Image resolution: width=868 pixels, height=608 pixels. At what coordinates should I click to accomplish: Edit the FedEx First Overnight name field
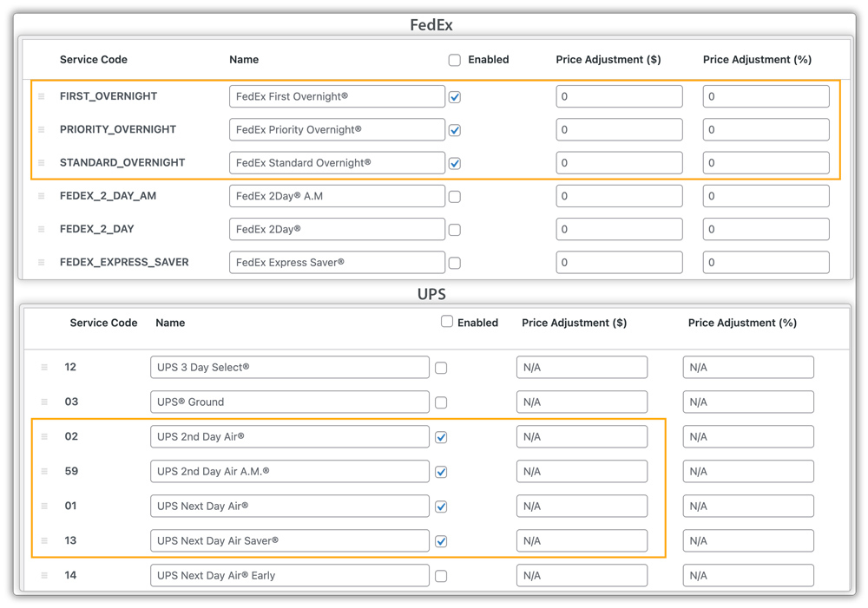pos(337,96)
